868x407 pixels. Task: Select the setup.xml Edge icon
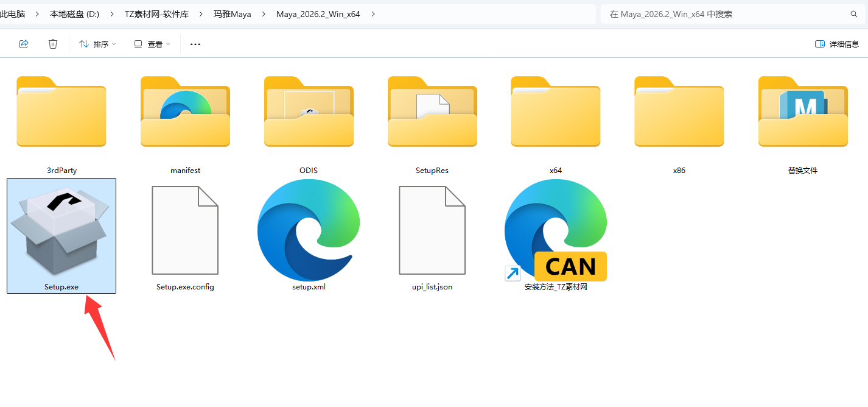point(309,230)
